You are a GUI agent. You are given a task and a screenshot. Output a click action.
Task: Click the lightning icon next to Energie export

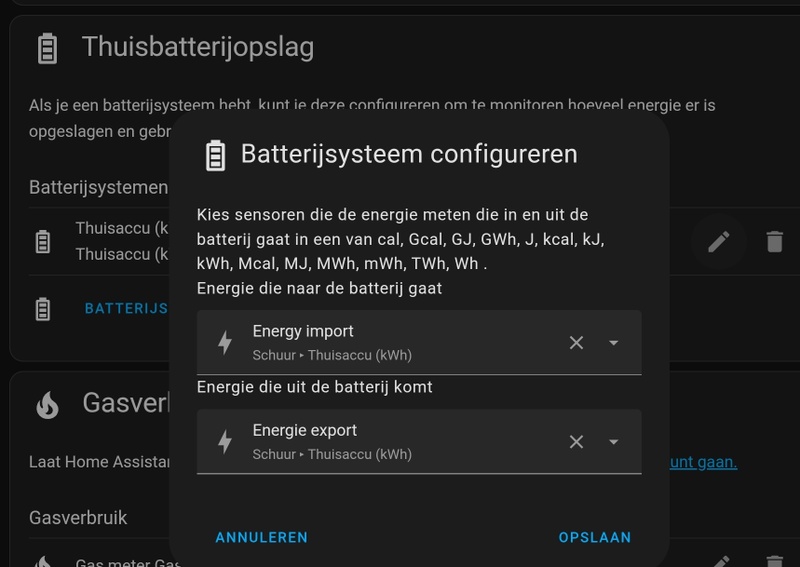click(225, 442)
